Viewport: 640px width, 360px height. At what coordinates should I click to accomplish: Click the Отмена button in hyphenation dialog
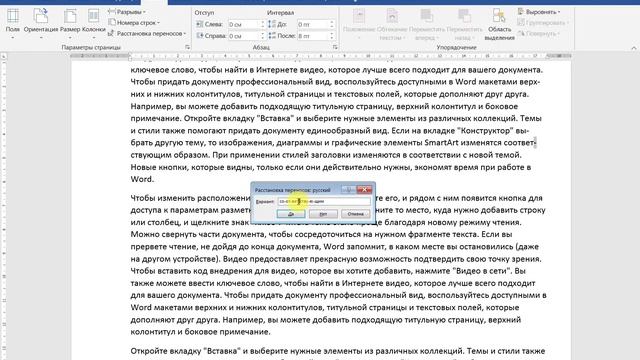[356, 214]
